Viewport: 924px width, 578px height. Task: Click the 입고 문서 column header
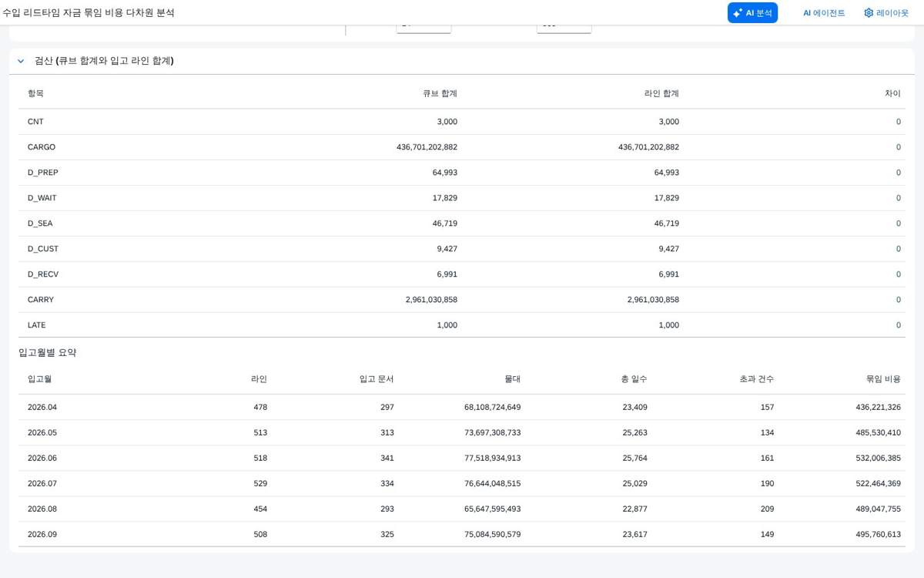click(377, 379)
